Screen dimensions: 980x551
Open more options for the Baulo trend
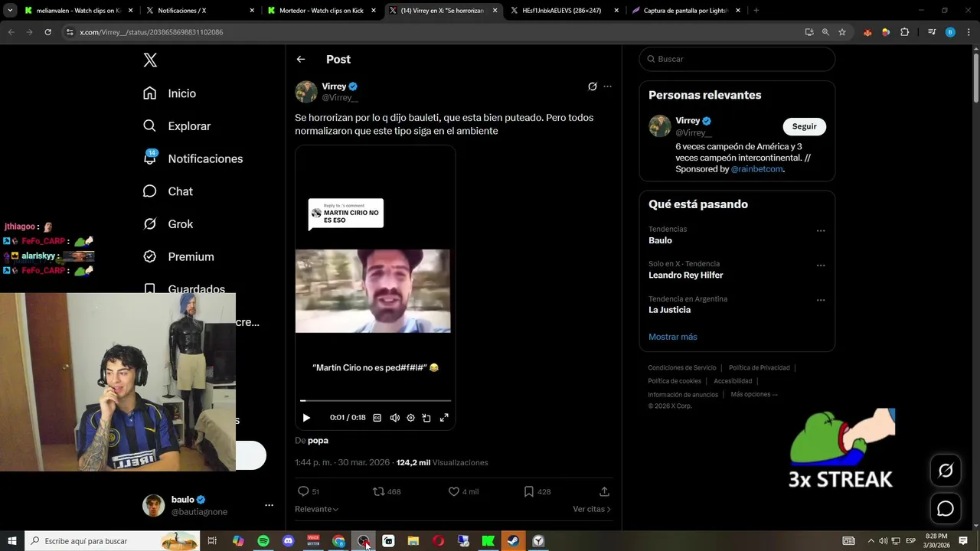point(821,230)
